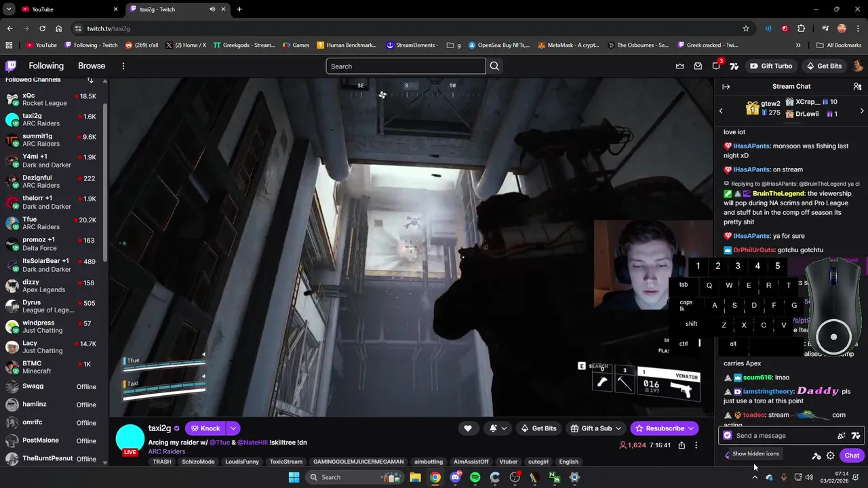Show hidden system tray icons
868x488 pixels.
click(755, 477)
